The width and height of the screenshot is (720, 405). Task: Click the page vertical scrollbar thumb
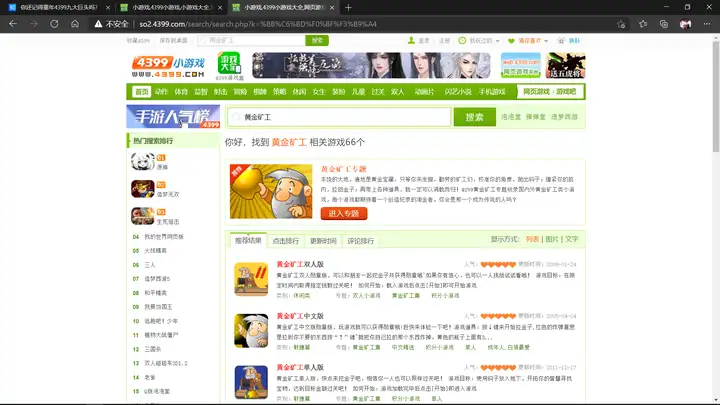click(x=715, y=96)
